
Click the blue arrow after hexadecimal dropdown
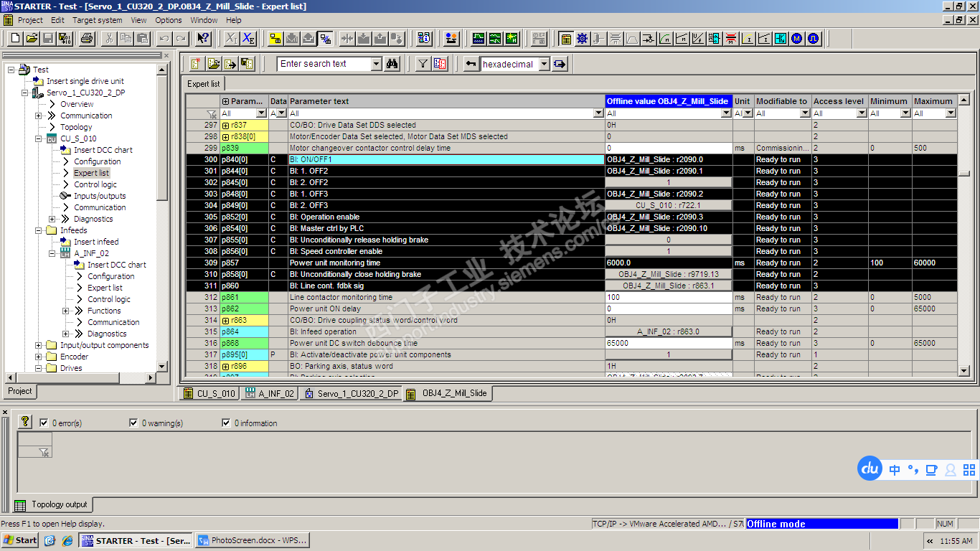click(560, 64)
